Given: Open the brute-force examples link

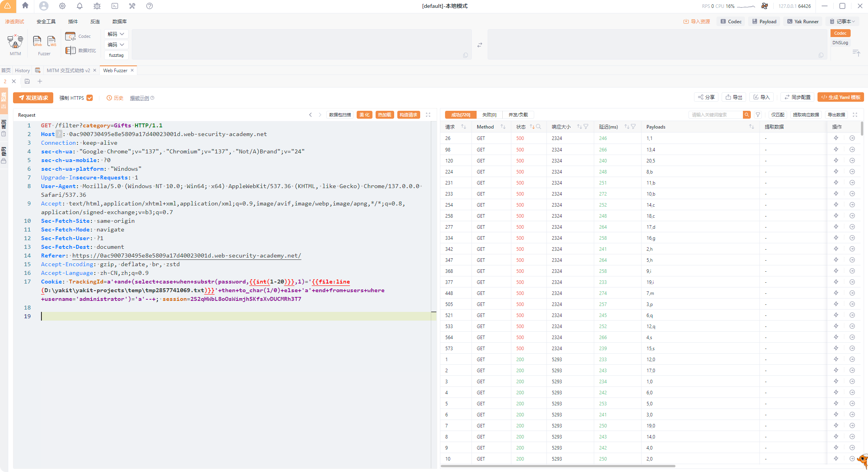Looking at the screenshot, I should [x=140, y=98].
